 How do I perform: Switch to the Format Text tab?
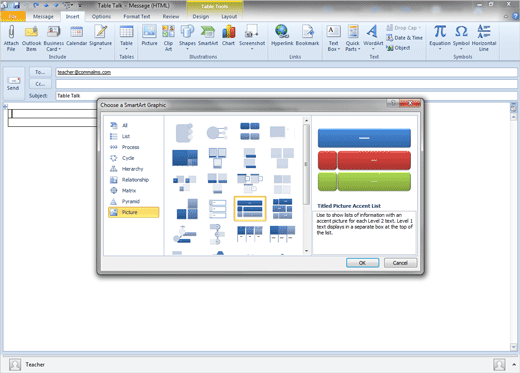137,16
